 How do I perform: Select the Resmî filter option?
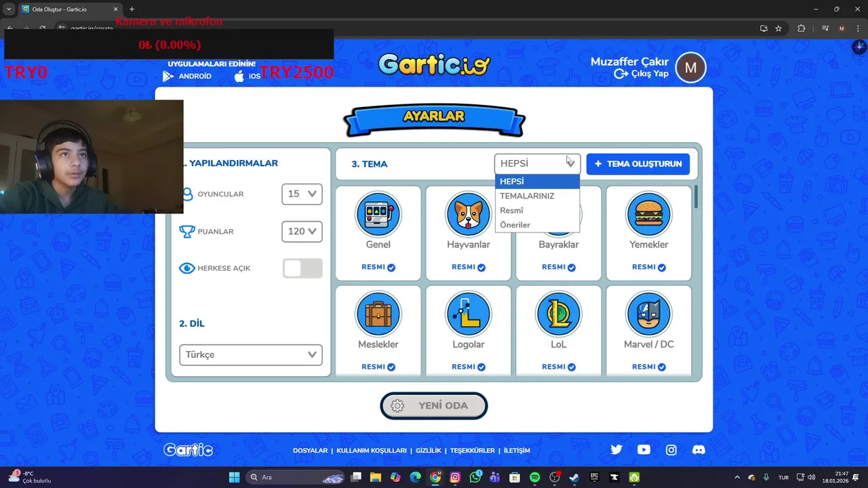pyautogui.click(x=538, y=210)
